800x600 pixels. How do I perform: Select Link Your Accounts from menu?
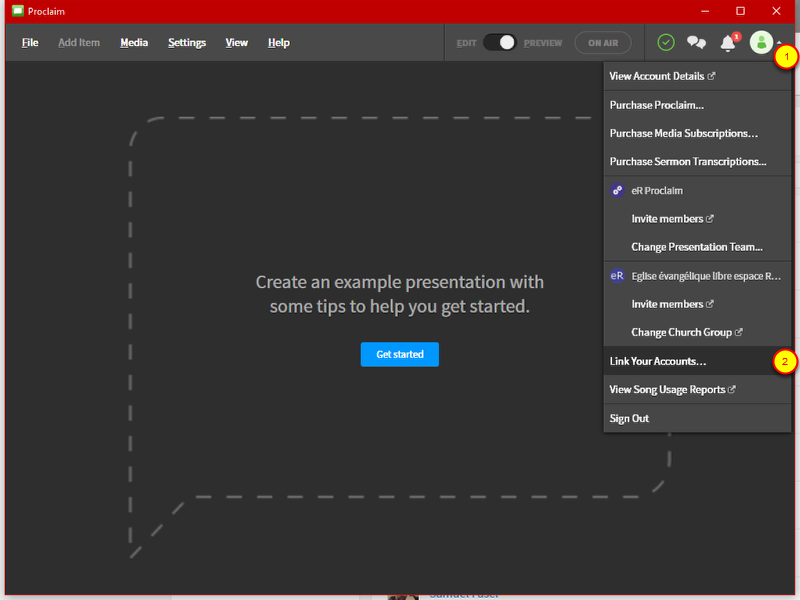tap(658, 361)
